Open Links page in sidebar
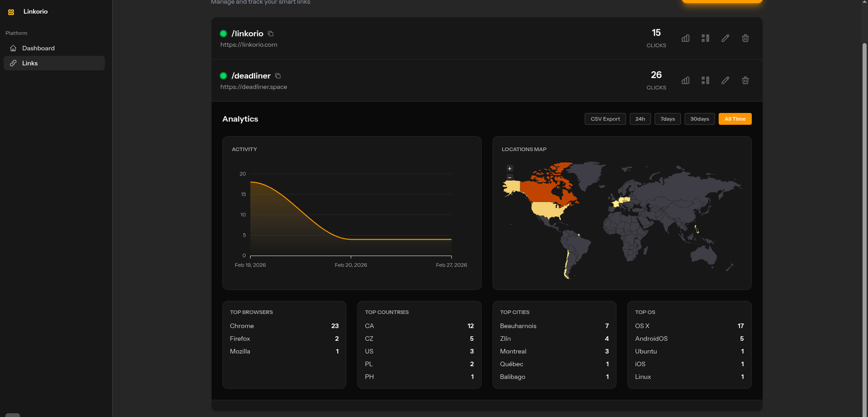 click(x=30, y=63)
